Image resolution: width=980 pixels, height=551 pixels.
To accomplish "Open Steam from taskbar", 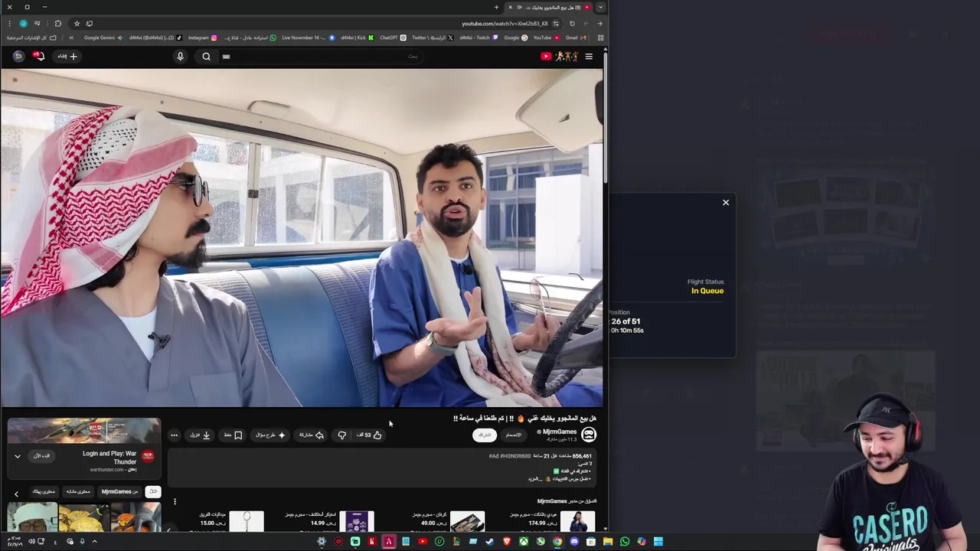I will pos(490,542).
